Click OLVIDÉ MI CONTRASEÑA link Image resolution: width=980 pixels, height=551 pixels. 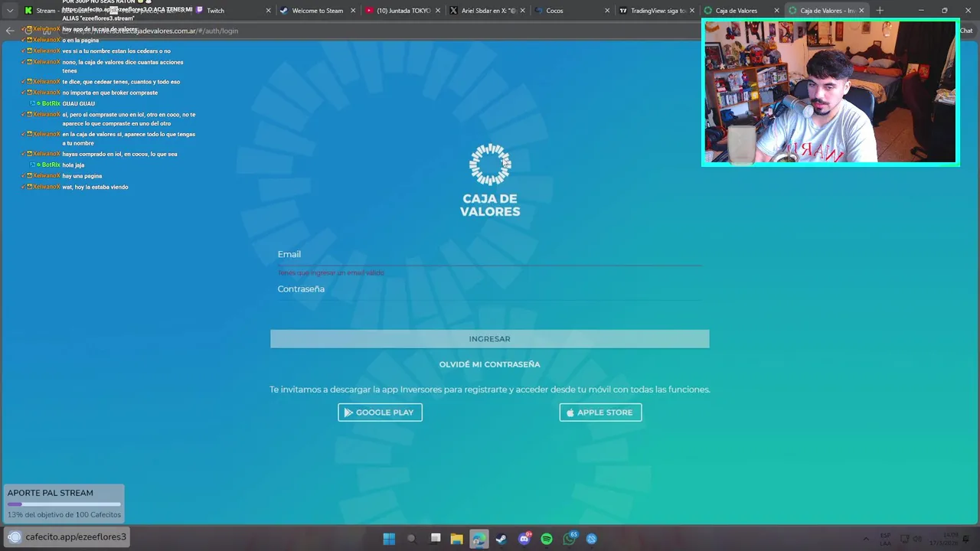coord(489,364)
